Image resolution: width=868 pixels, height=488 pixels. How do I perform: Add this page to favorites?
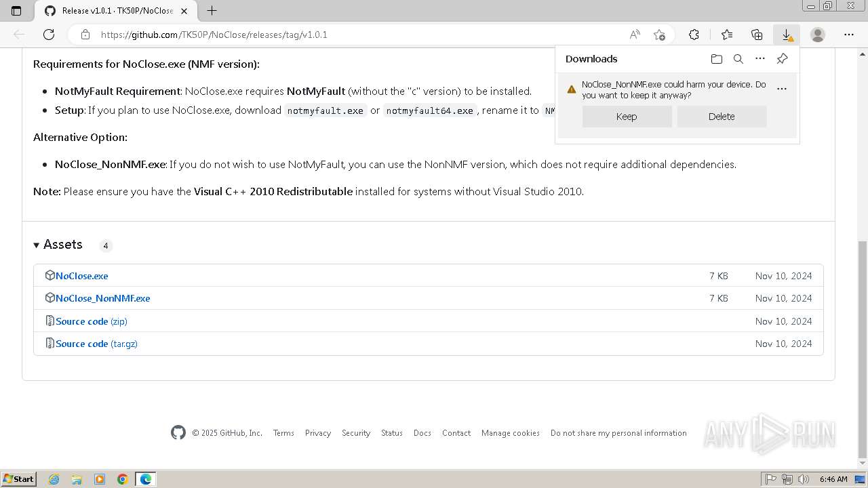[659, 35]
